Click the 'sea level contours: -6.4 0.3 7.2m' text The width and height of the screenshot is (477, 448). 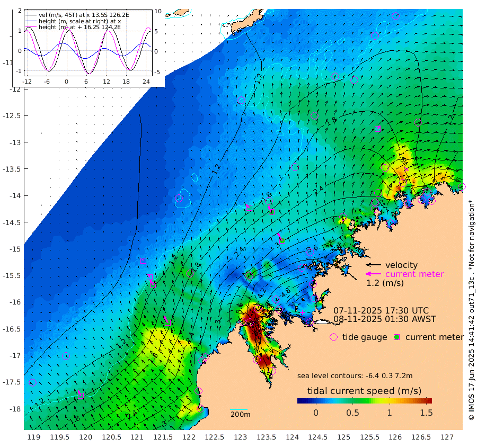tap(355, 375)
